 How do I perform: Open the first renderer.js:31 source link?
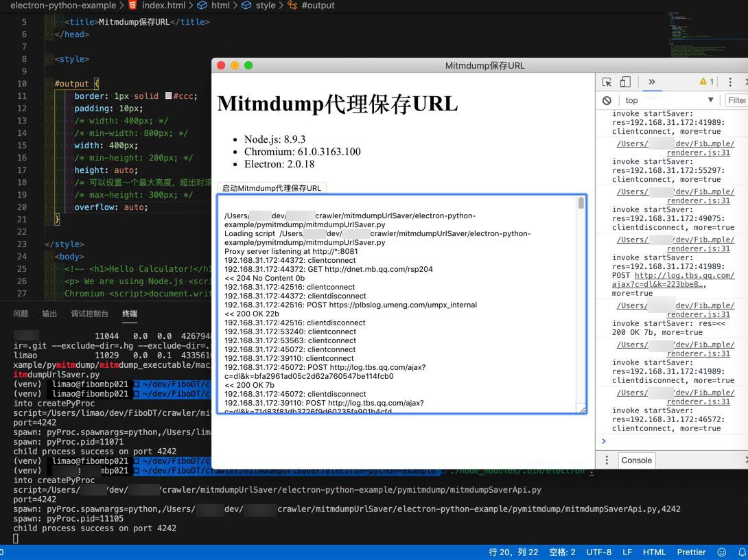(x=699, y=152)
